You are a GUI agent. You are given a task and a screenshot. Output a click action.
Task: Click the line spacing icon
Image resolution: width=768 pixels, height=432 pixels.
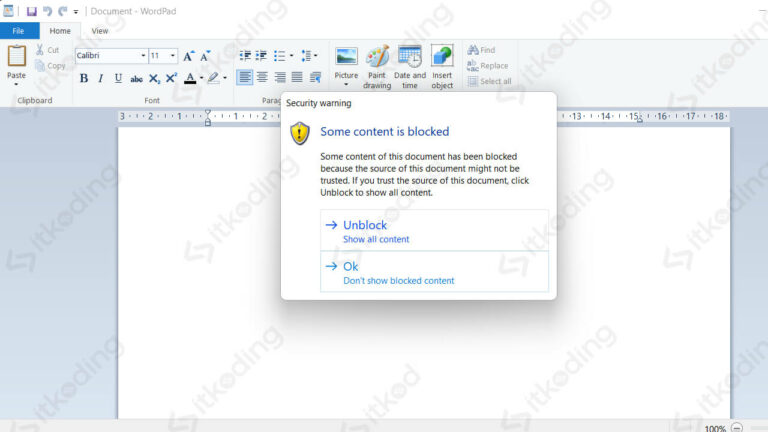point(306,56)
